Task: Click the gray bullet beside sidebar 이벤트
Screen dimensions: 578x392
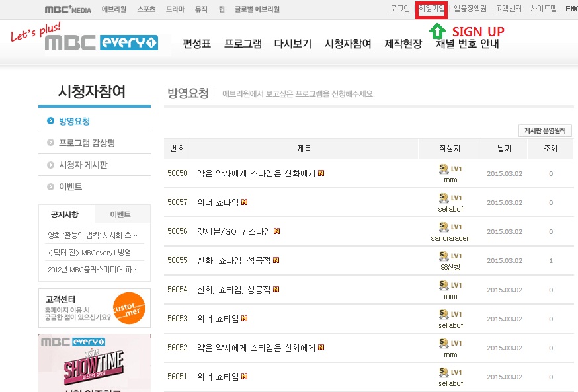Action: [x=50, y=187]
